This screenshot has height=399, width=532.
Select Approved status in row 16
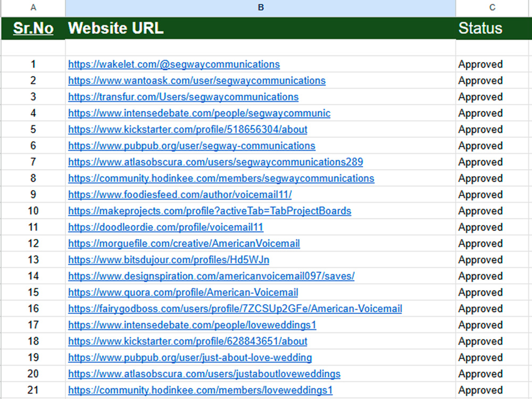pyautogui.click(x=480, y=309)
